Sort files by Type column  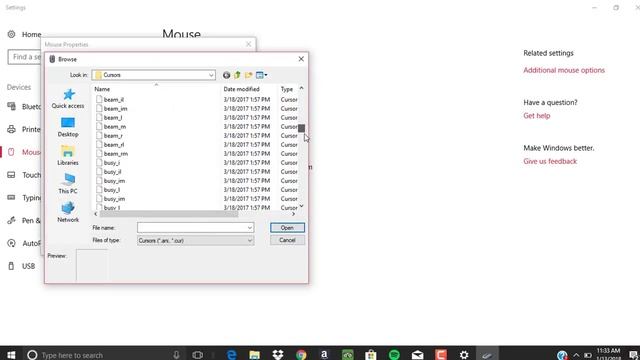tap(287, 89)
